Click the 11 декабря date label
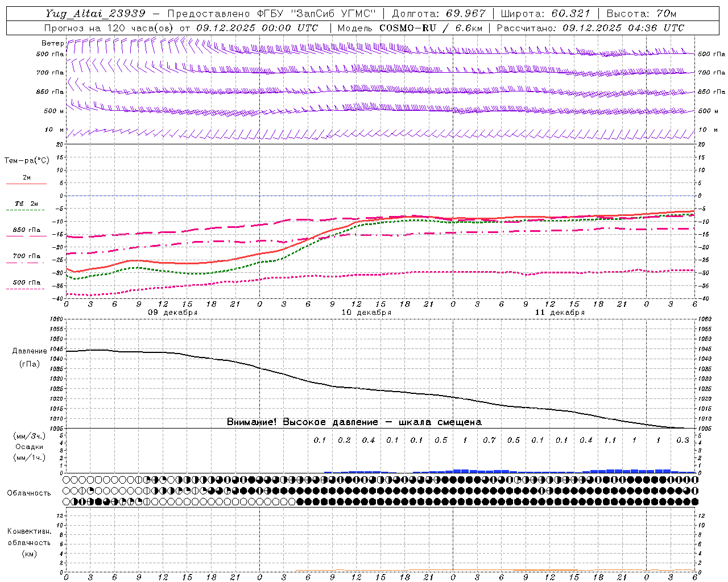 (x=560, y=313)
